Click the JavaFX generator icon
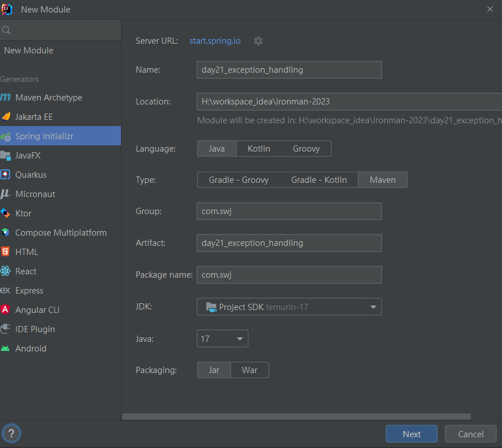Screen dimensions: 502x448 (6, 156)
